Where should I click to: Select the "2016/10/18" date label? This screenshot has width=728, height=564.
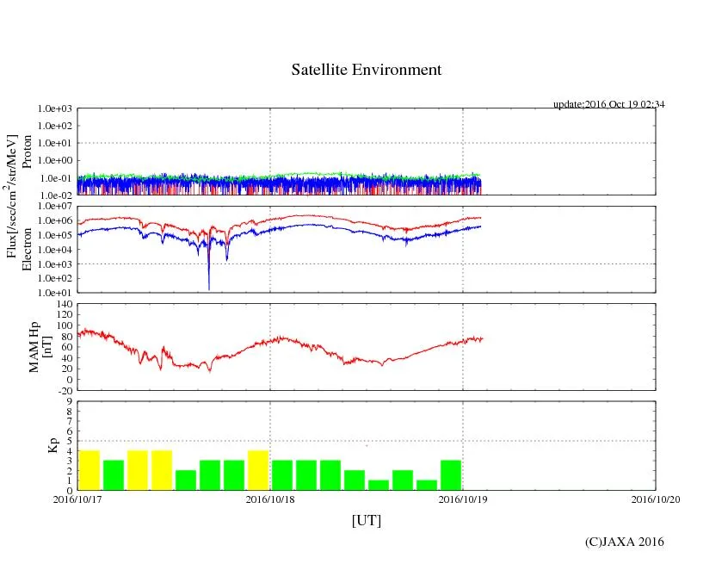click(270, 499)
